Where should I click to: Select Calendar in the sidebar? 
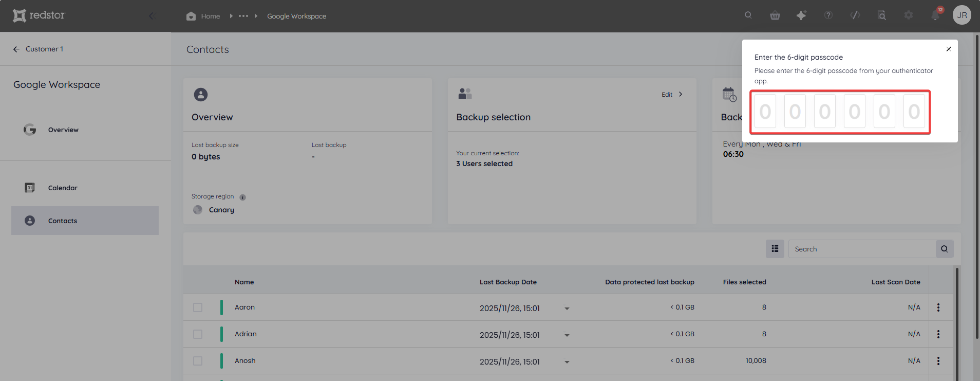click(85, 188)
